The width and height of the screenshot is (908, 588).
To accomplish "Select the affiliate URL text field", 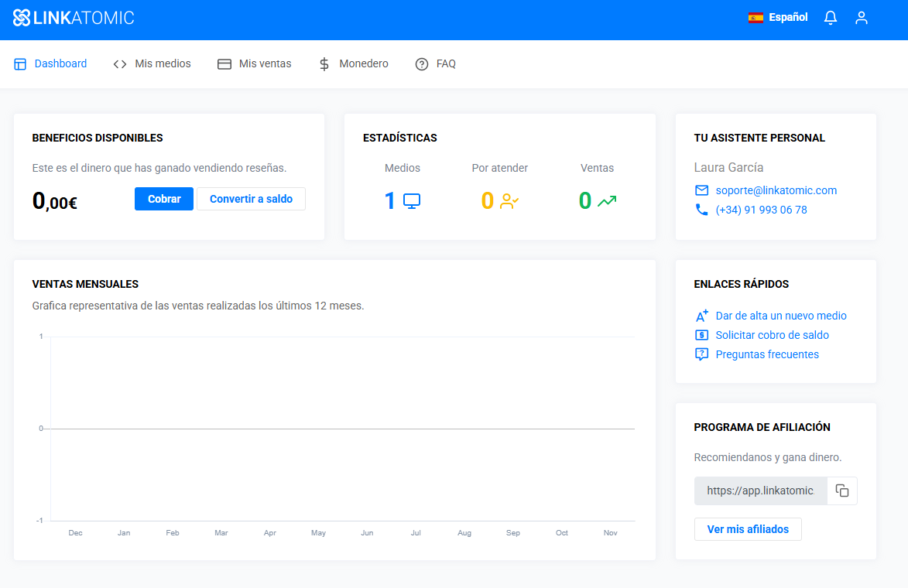I will click(760, 491).
